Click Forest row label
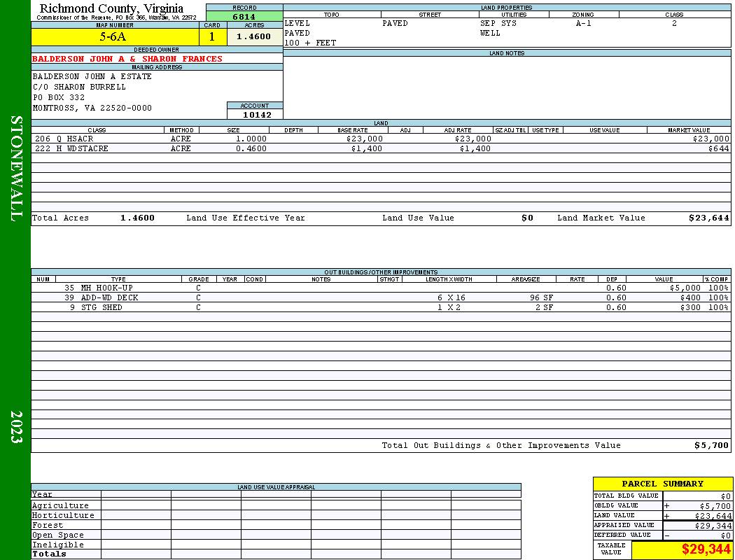This screenshot has height=560, width=735. [48, 525]
